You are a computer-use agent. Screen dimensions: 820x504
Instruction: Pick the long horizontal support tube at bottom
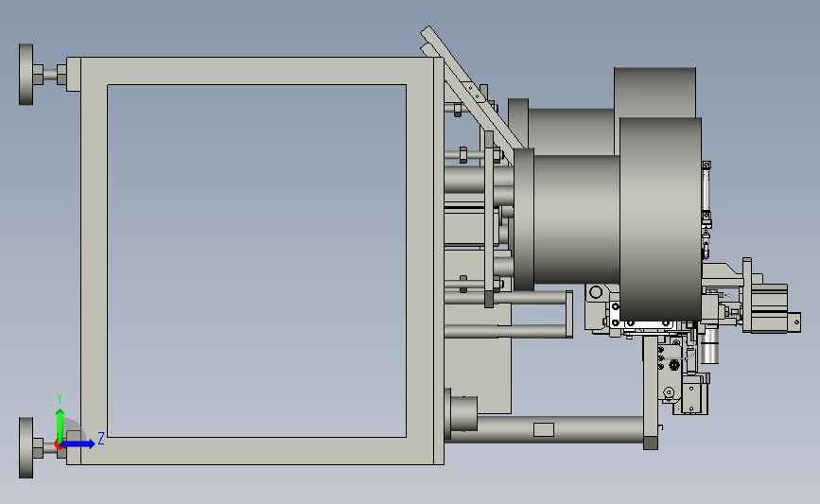(x=560, y=429)
